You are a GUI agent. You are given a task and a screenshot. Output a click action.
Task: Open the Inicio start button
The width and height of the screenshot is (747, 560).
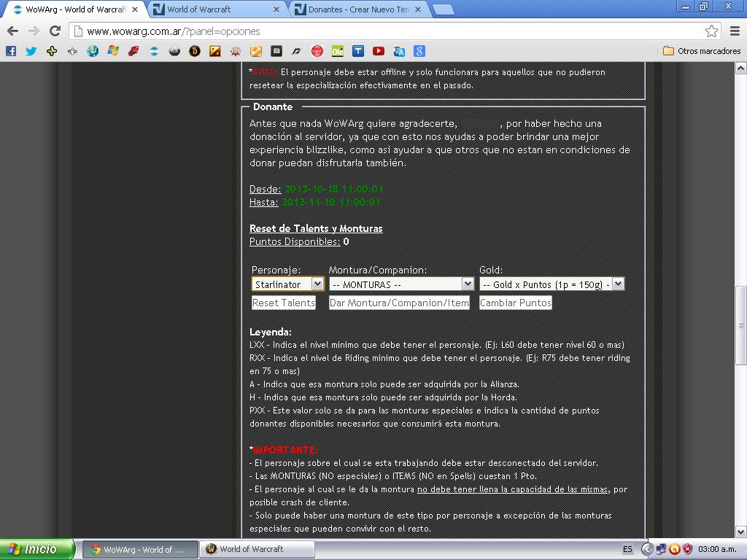(37, 549)
